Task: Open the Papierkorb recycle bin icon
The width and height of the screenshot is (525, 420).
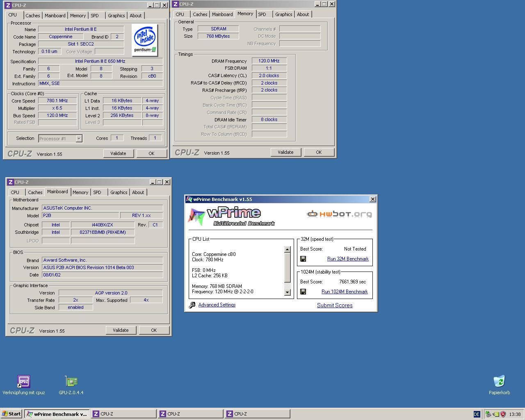Action: [499, 381]
